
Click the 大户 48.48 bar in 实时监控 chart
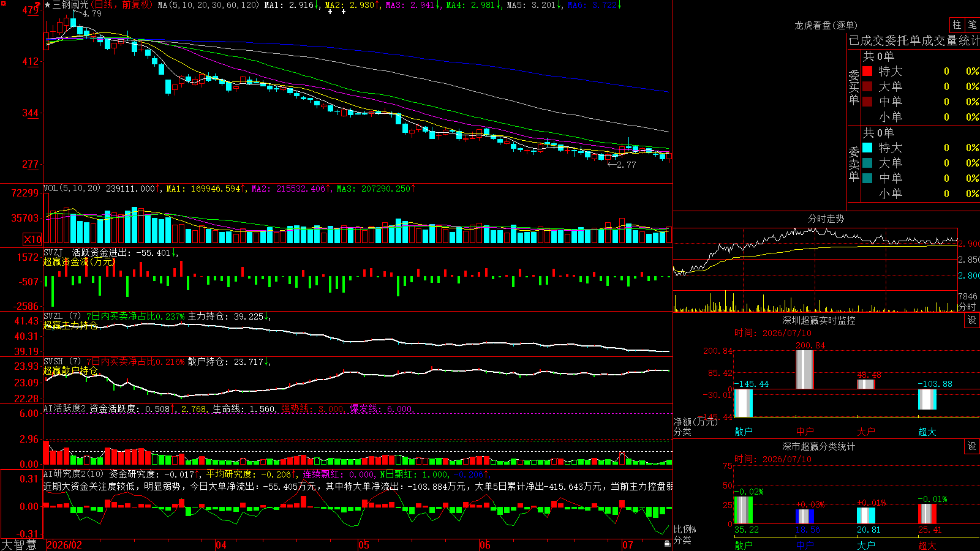click(x=866, y=384)
